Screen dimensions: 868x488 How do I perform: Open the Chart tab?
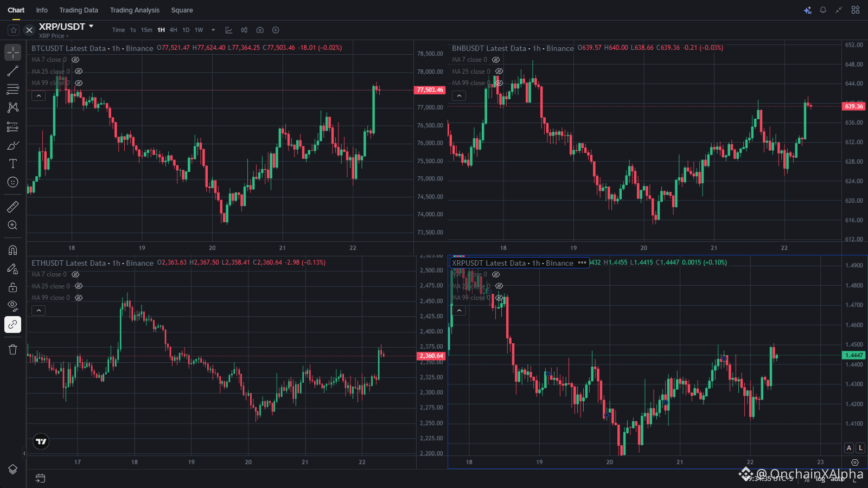[16, 10]
